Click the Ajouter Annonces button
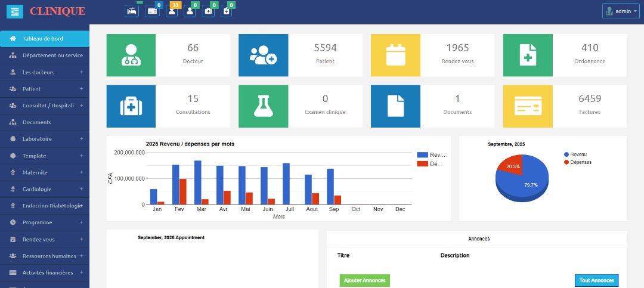Screen dimensions: 644x288 tap(364, 280)
